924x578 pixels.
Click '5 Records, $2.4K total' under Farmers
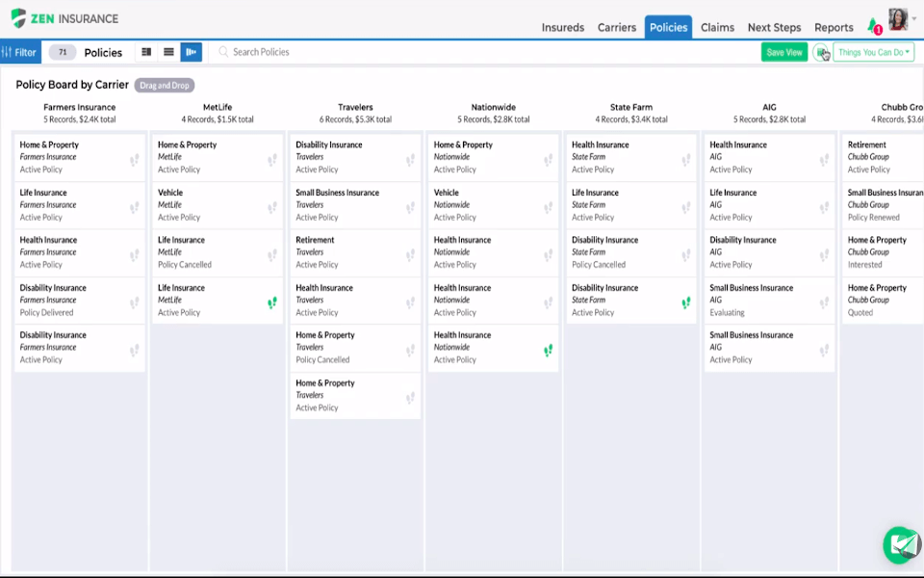(80, 119)
